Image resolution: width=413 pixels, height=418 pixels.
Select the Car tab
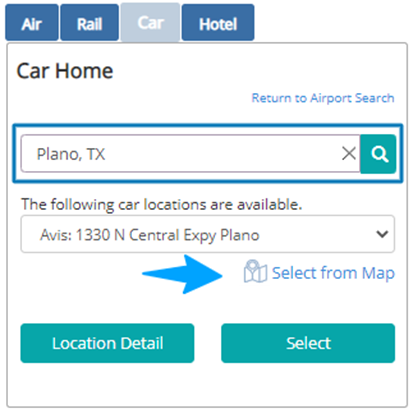(150, 22)
